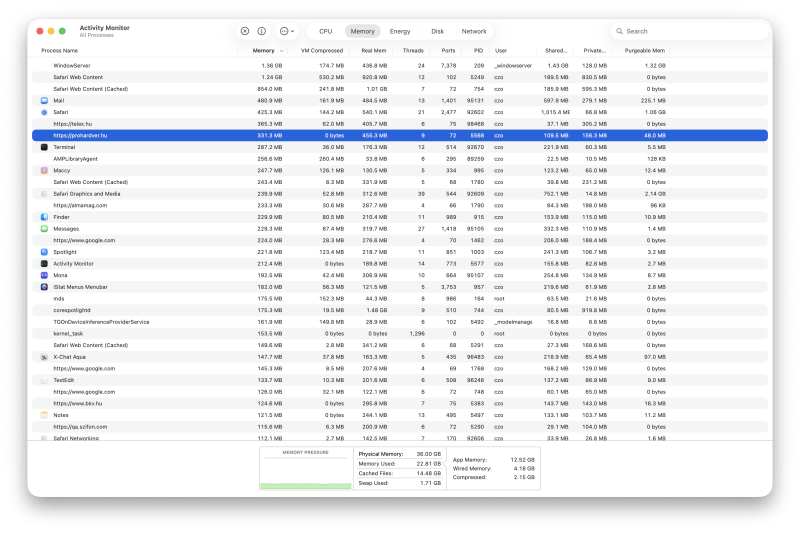Toggle Memory column sort order arrow
Screen dimensions: 800x533
click(281, 50)
